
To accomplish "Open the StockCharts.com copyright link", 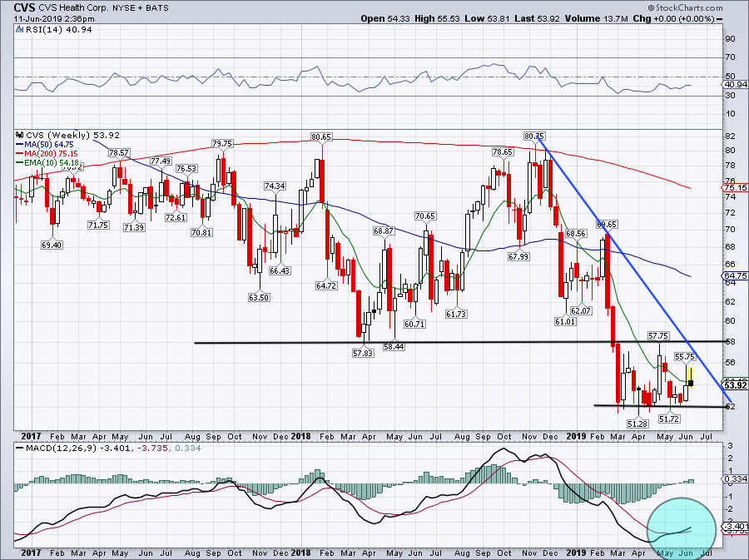I will click(686, 7).
